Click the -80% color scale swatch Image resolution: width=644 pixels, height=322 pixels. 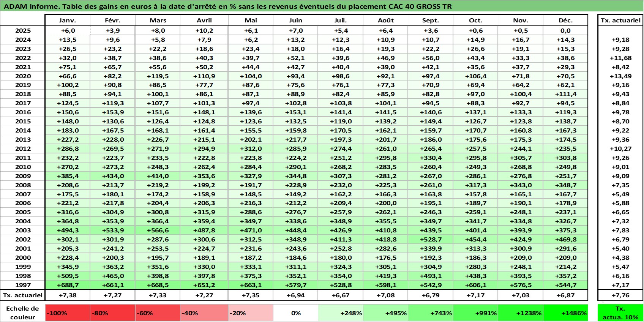tap(113, 313)
